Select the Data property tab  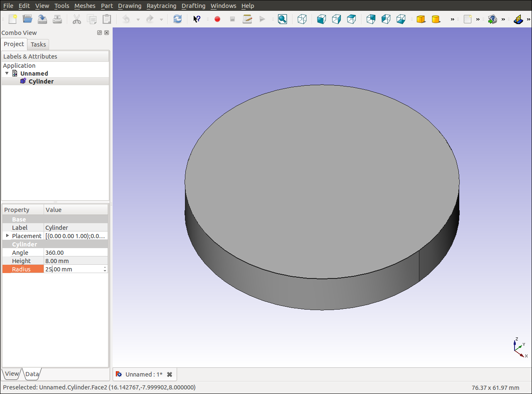tap(32, 374)
